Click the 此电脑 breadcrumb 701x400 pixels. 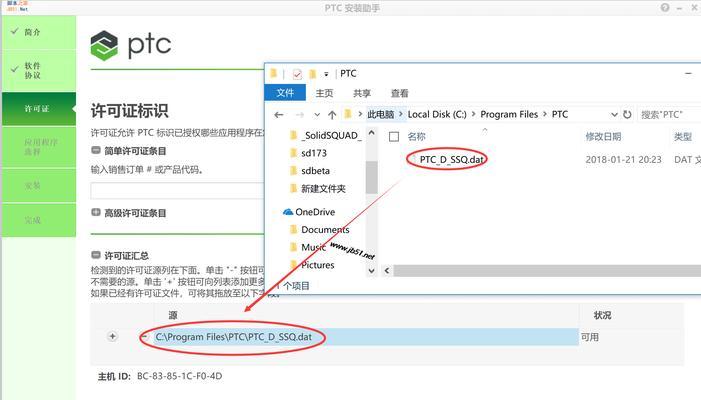click(x=381, y=114)
